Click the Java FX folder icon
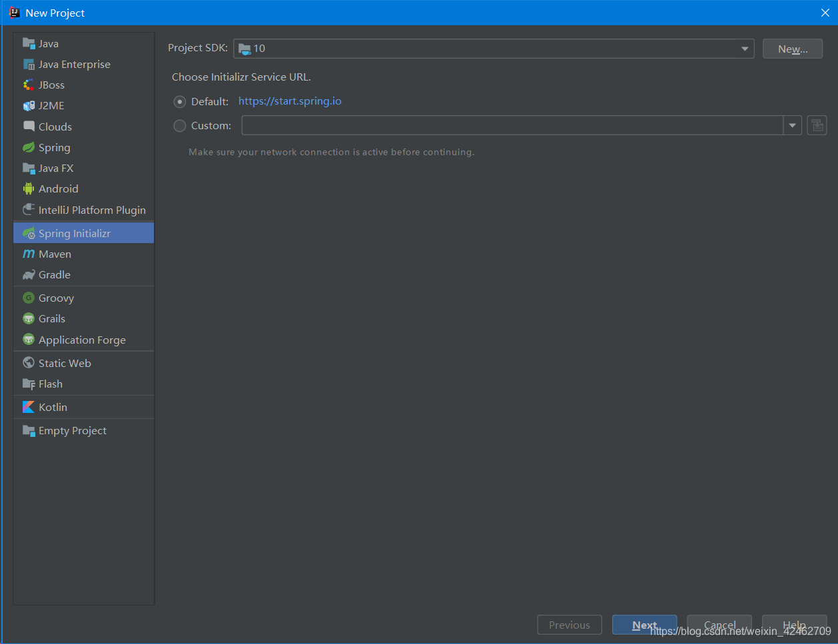Image resolution: width=838 pixels, height=644 pixels. point(29,168)
